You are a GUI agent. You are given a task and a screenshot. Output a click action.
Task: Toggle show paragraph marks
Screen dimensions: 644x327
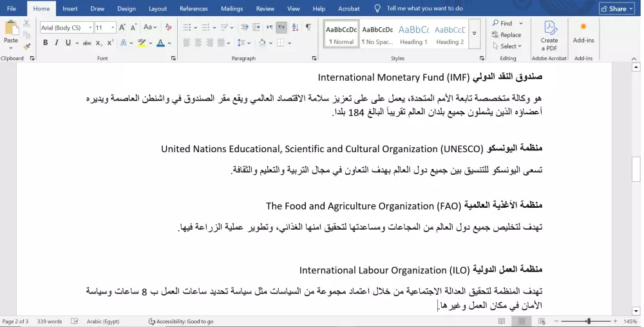pyautogui.click(x=308, y=28)
